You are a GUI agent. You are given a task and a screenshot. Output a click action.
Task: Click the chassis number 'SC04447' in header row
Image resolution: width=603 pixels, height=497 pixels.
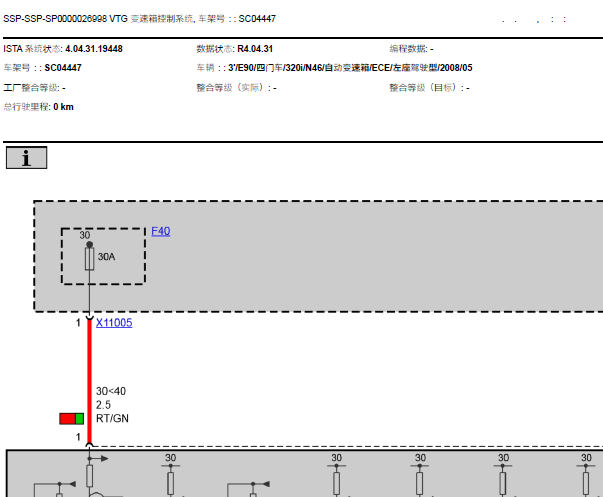[63, 68]
